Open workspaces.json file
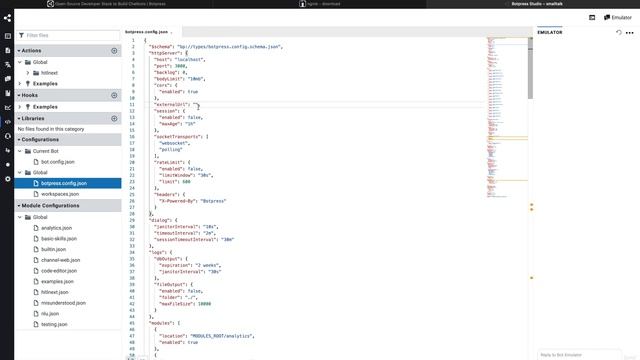This screenshot has height=360, width=640. point(60,194)
